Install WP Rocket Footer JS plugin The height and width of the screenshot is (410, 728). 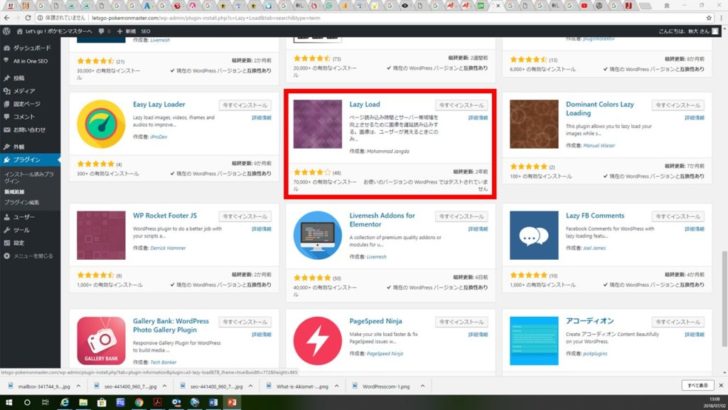tap(245, 216)
